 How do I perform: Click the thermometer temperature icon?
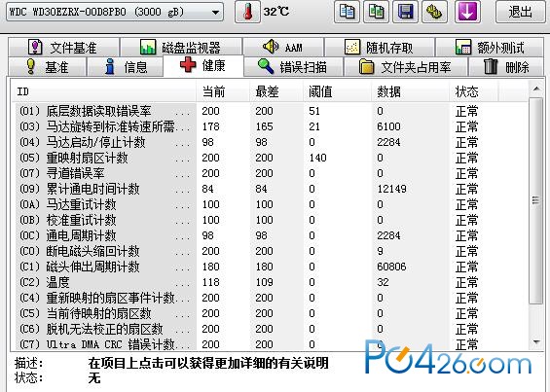[247, 12]
